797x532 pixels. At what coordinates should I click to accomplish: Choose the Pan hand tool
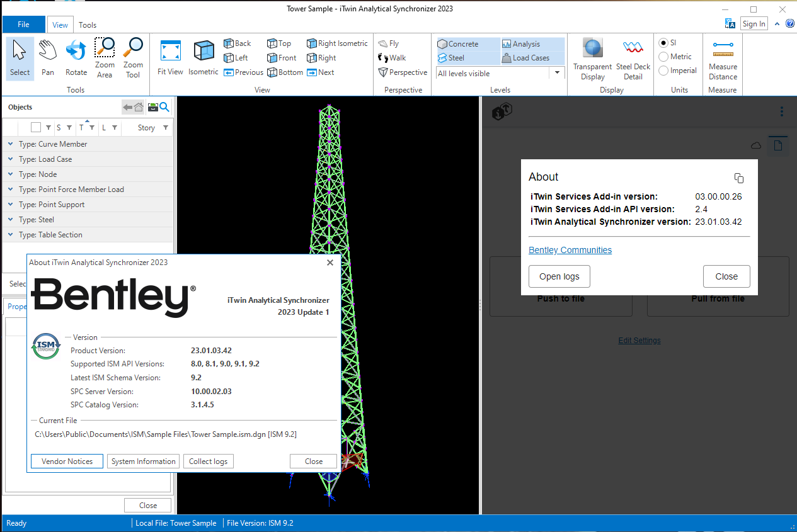[x=48, y=58]
